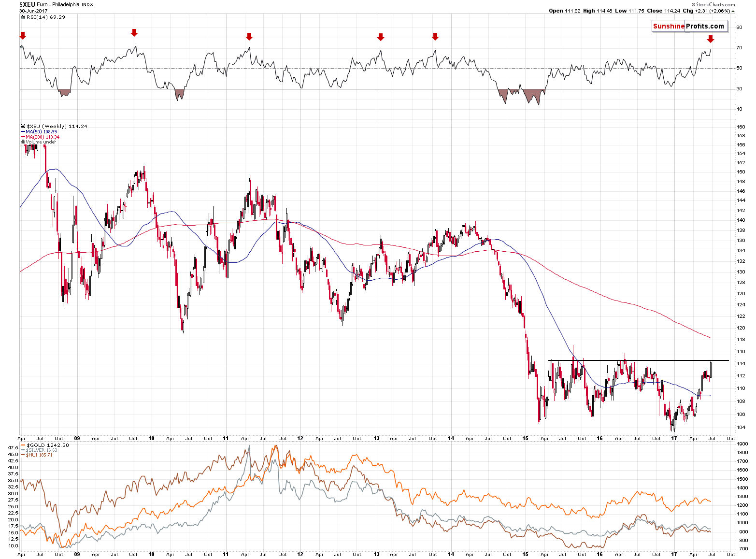
Task: Click the $HUI 185.71 legend entry
Action: pos(39,455)
